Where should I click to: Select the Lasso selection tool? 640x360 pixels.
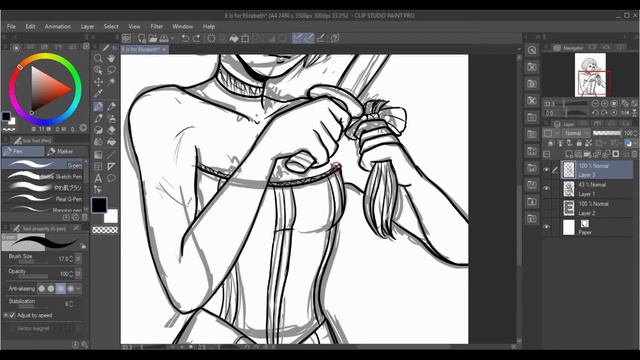click(x=111, y=70)
